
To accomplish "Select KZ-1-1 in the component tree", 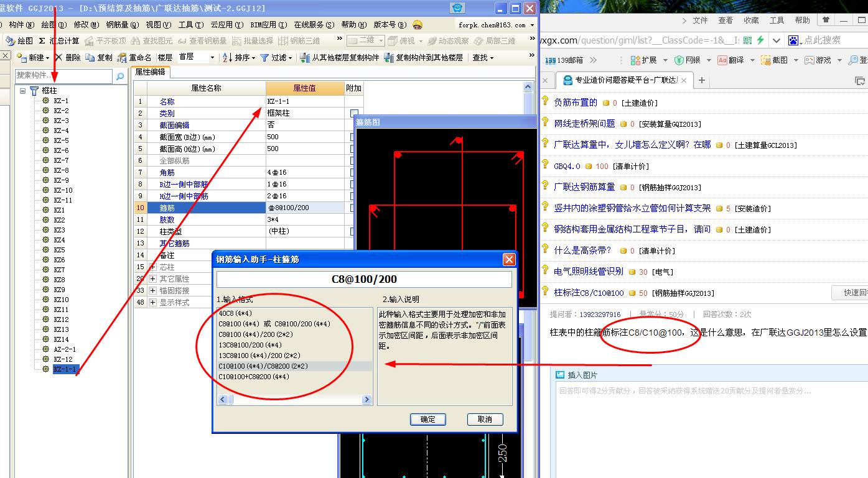I will (65, 369).
